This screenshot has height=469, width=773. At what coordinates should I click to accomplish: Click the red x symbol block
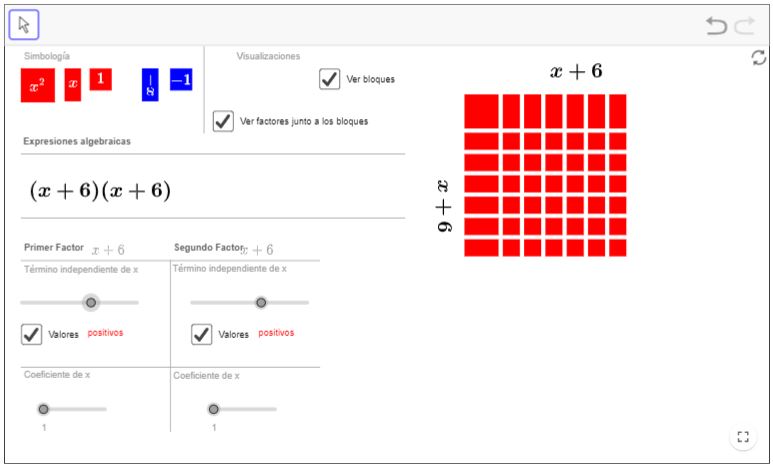point(72,85)
